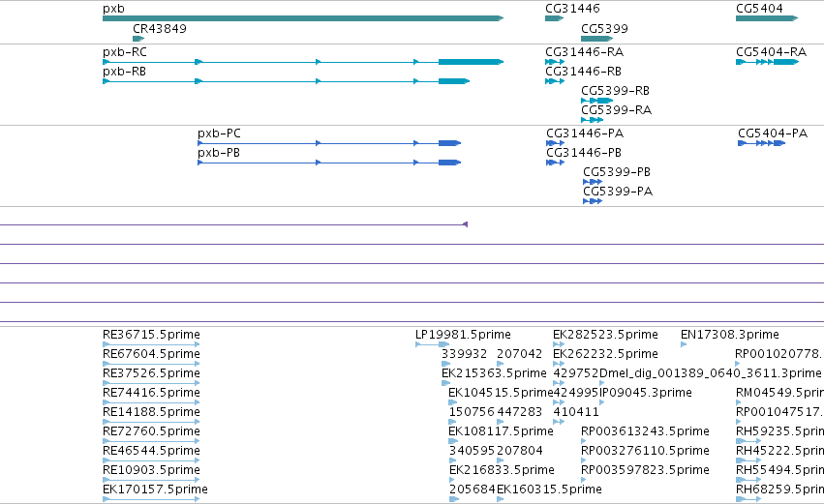Image resolution: width=824 pixels, height=504 pixels.
Task: Select EST starting with RH55494
Action: click(x=779, y=470)
